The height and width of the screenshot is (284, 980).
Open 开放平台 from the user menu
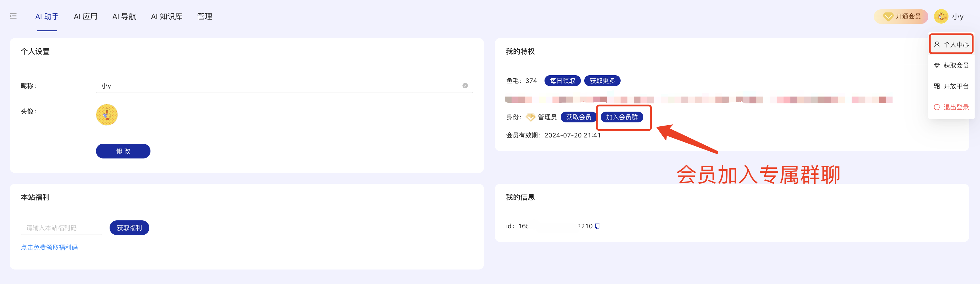tap(951, 86)
